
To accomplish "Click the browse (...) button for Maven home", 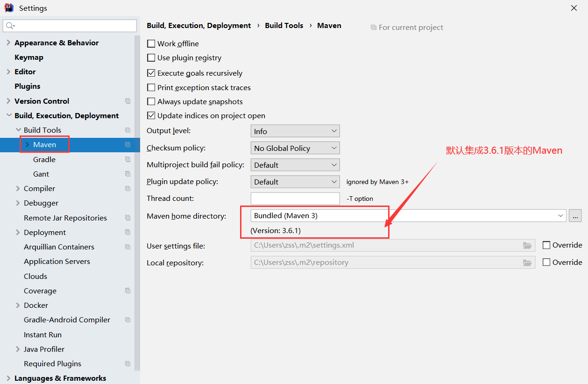I will click(575, 215).
